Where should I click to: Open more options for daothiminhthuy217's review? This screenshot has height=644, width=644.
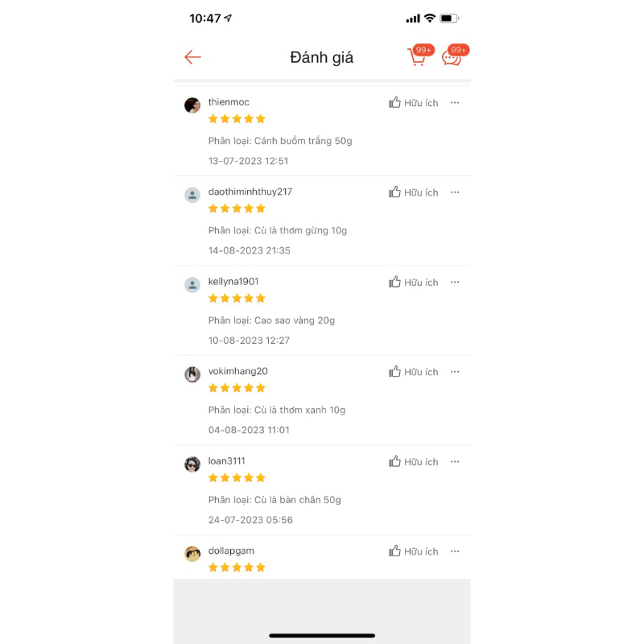(x=455, y=192)
